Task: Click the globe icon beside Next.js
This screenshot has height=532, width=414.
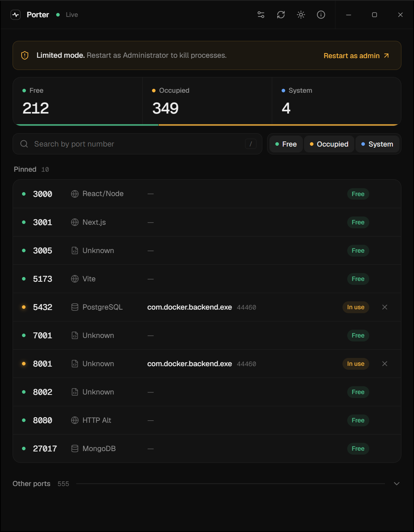Action: coord(75,222)
